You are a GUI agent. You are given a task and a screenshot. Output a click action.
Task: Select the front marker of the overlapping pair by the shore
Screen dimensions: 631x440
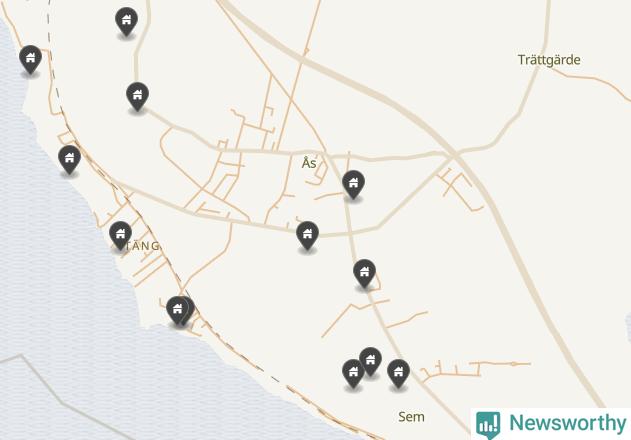pos(177,310)
